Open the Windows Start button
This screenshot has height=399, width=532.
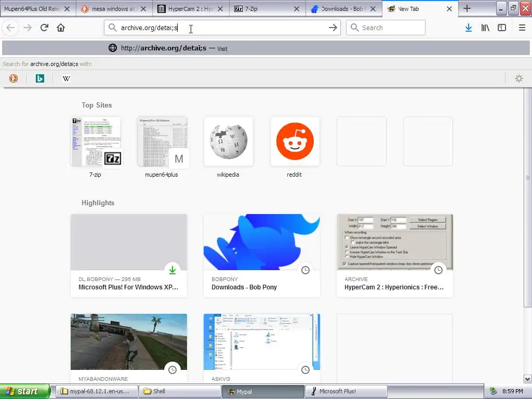[x=25, y=391]
